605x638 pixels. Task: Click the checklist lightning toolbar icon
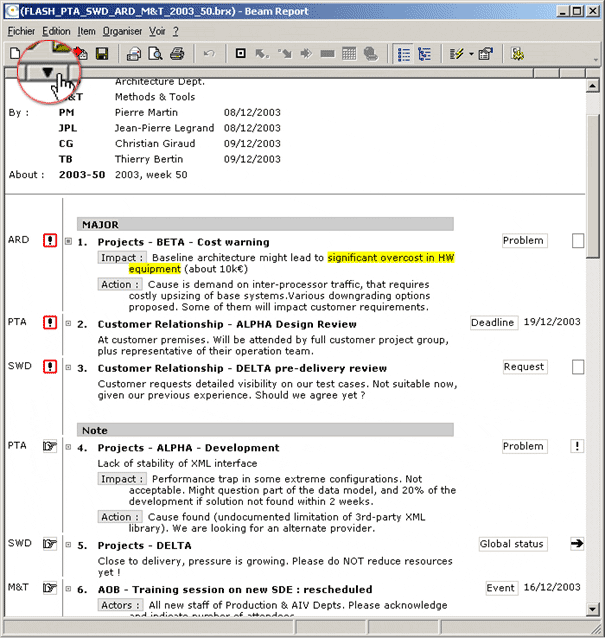click(x=456, y=54)
